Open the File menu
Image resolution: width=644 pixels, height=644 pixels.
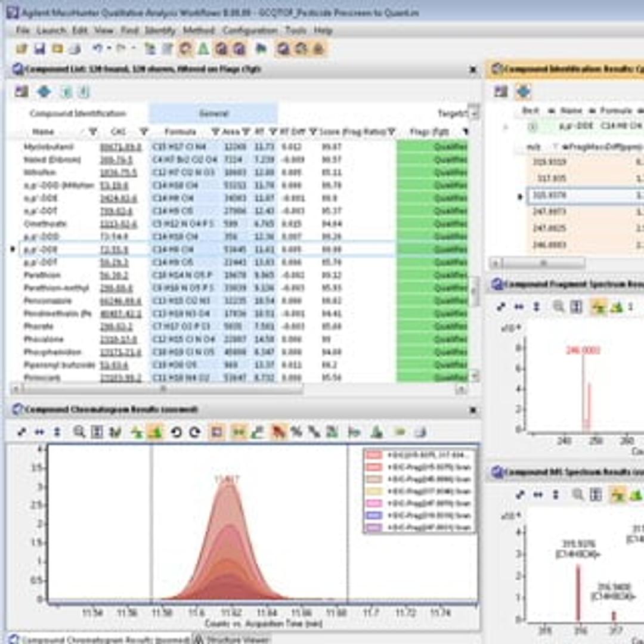(23, 30)
